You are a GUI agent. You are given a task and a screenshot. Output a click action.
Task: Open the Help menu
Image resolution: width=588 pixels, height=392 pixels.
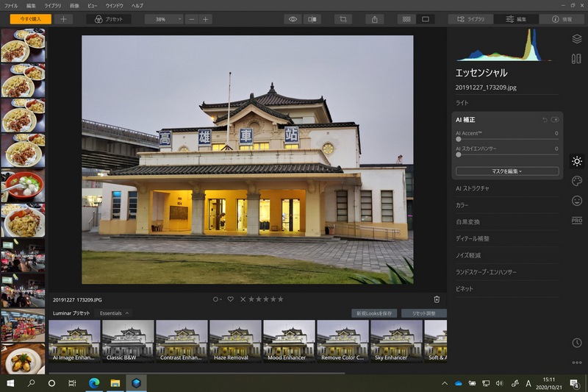137,6
